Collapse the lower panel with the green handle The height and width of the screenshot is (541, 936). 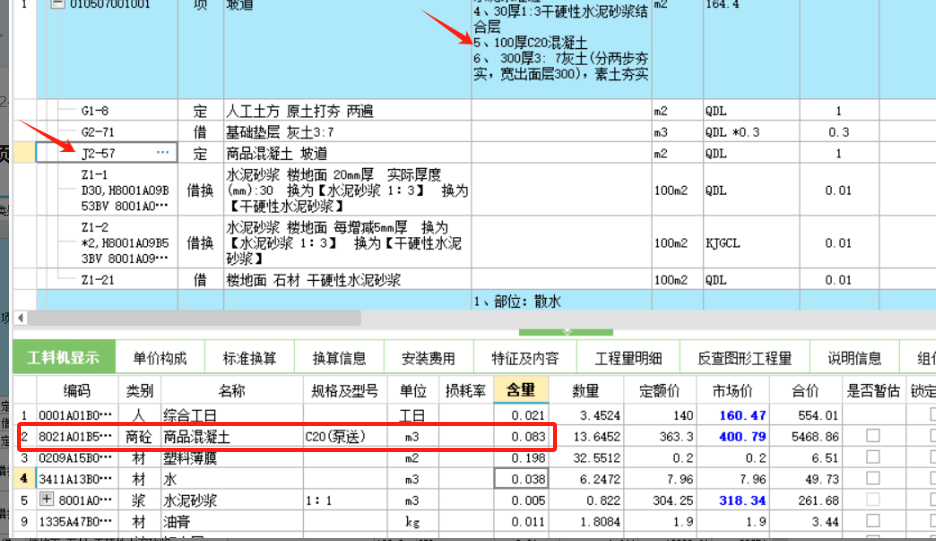[x=566, y=332]
